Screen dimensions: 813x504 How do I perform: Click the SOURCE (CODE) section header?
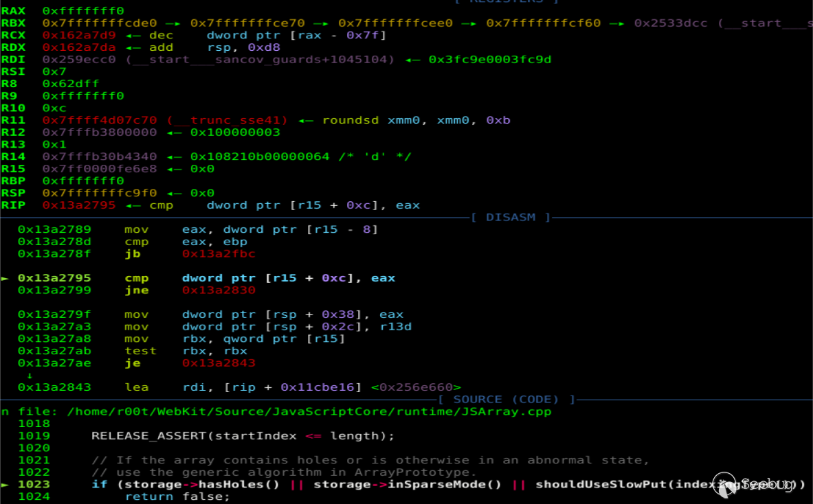tap(506, 400)
